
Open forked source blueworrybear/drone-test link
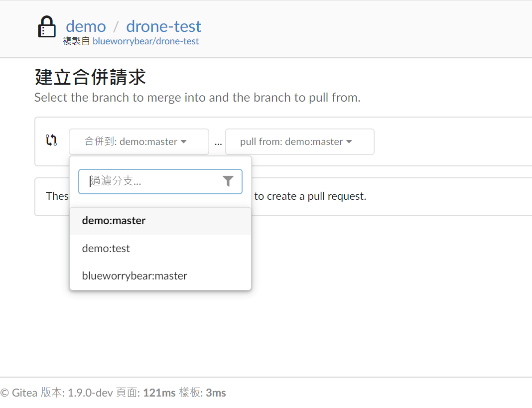pos(145,41)
